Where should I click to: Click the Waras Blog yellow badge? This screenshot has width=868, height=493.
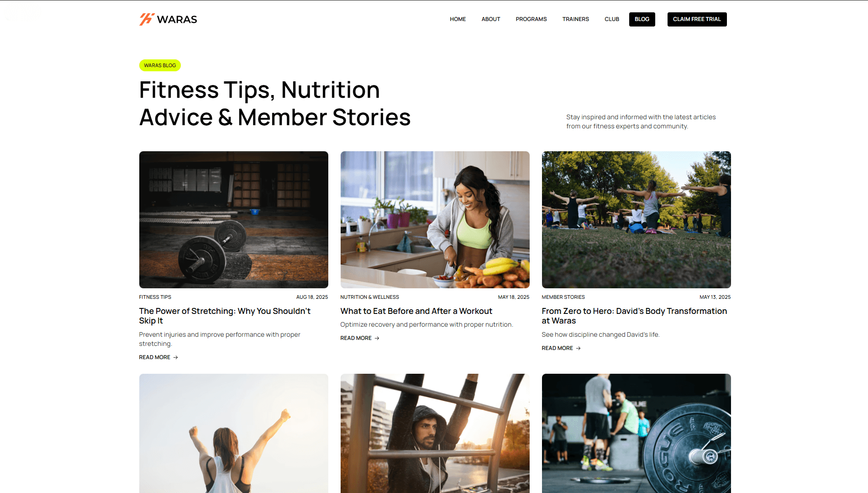point(160,65)
